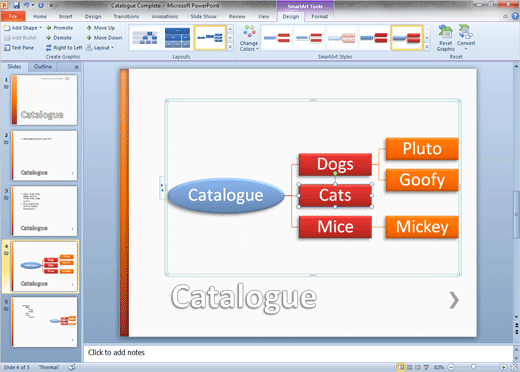Click the SmartArt text pane side expander arrows
Screen dimensions: 520x372
tap(162, 188)
